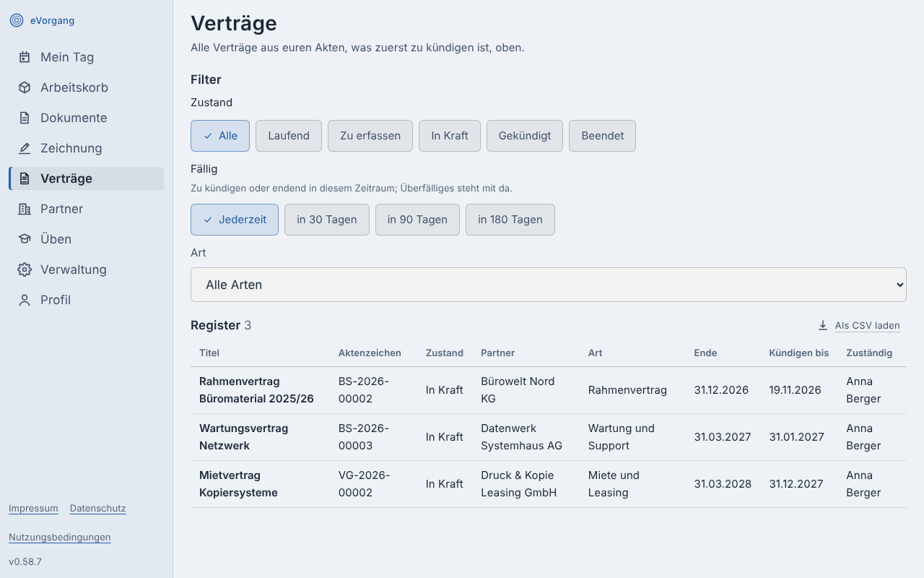Filter contracts by Zu erfassen
Screen dimensions: 924x578
[x=370, y=136]
